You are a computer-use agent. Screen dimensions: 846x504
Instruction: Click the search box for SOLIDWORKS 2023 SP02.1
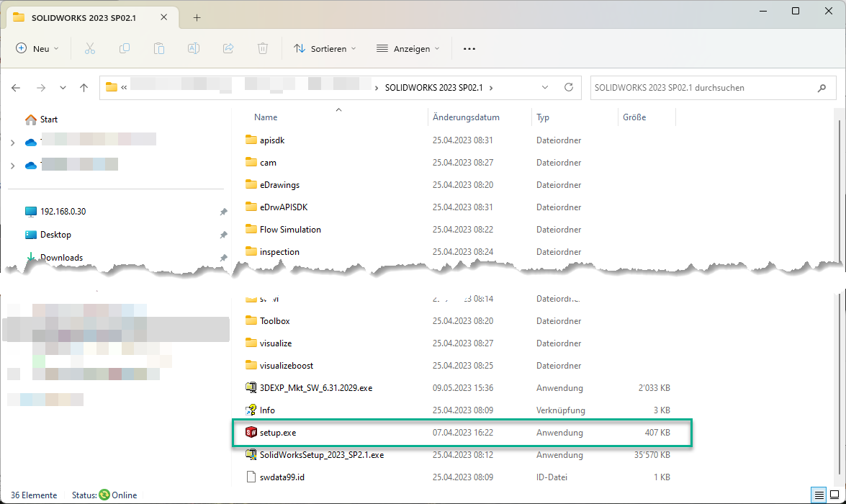702,87
